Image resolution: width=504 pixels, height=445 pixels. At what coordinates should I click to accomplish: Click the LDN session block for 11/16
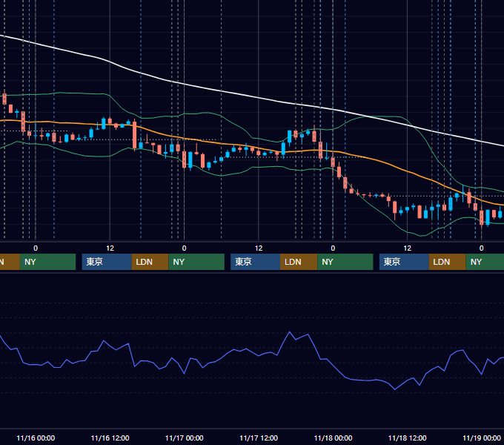pos(150,262)
